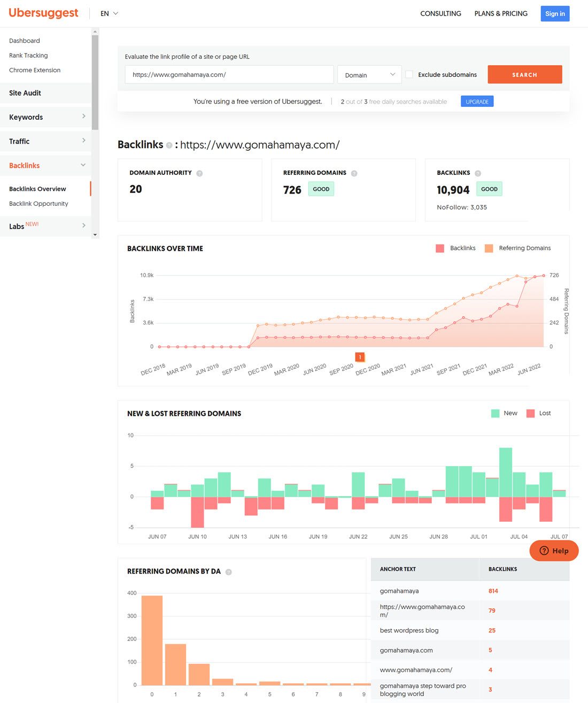588x703 pixels.
Task: Select Backlinks Overview
Action: (x=37, y=189)
